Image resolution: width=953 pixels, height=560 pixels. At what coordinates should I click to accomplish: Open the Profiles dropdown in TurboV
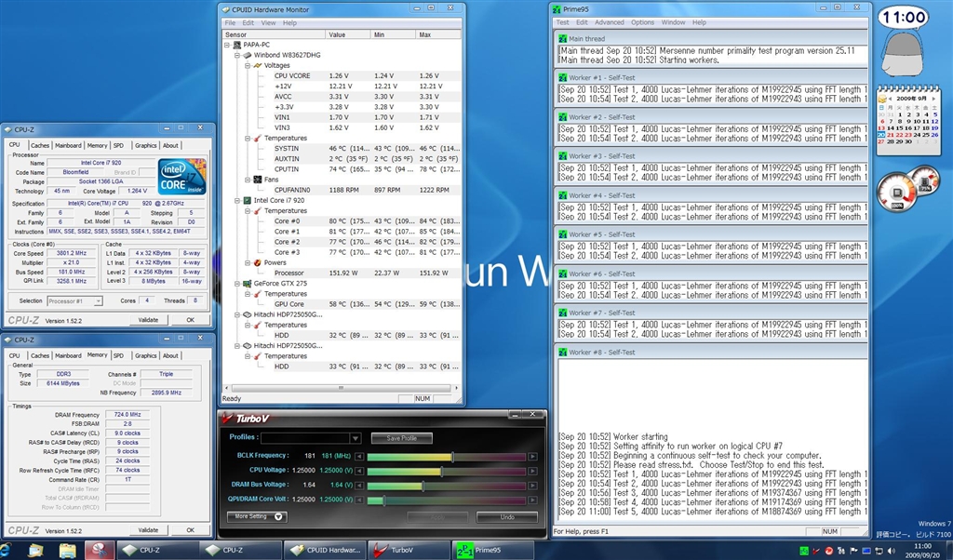point(355,438)
